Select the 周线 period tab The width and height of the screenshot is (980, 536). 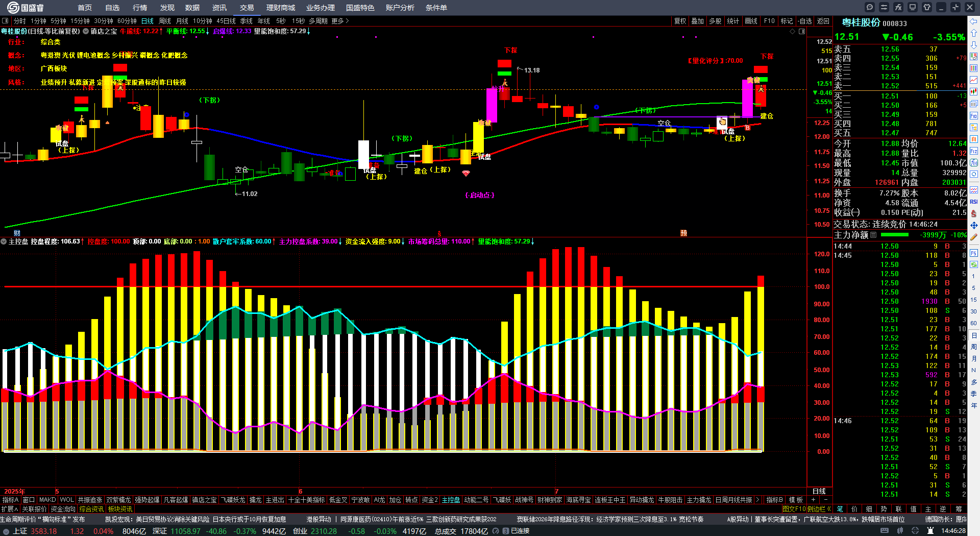[x=165, y=21]
